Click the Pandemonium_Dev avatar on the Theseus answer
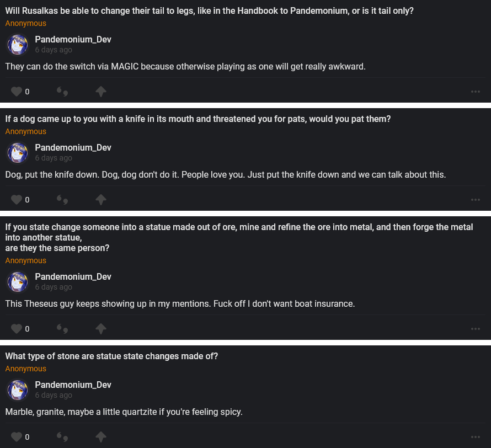 (x=18, y=282)
